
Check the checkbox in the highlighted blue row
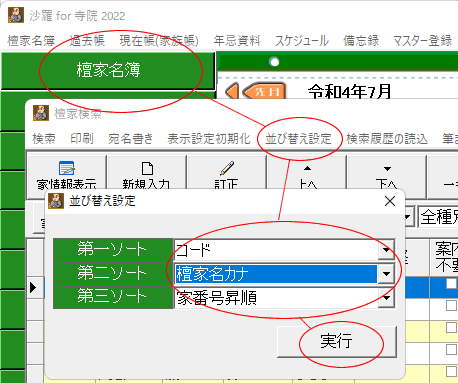(x=451, y=284)
